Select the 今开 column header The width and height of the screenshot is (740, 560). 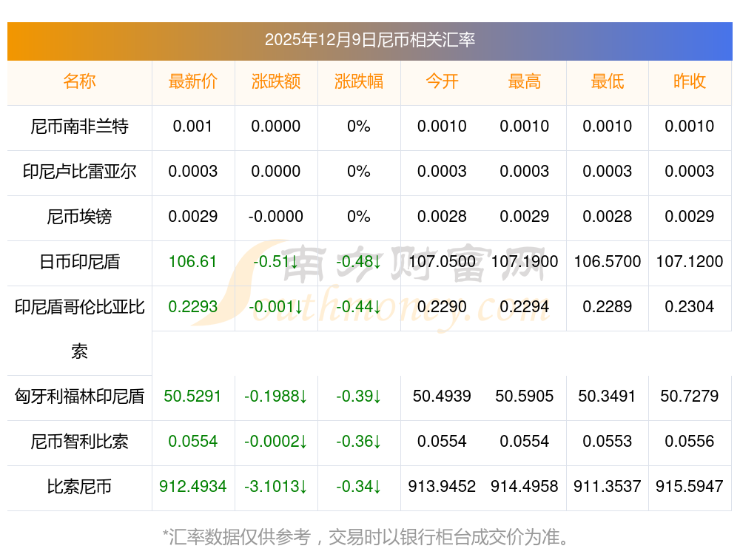pyautogui.click(x=442, y=81)
